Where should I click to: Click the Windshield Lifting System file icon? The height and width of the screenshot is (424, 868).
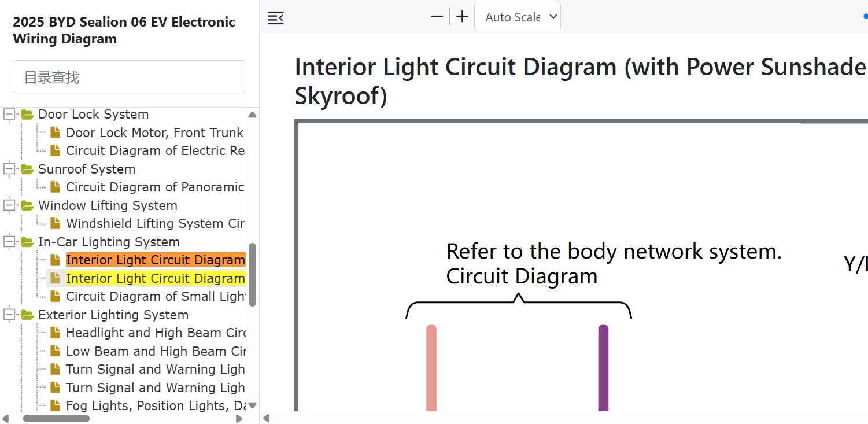coord(56,223)
